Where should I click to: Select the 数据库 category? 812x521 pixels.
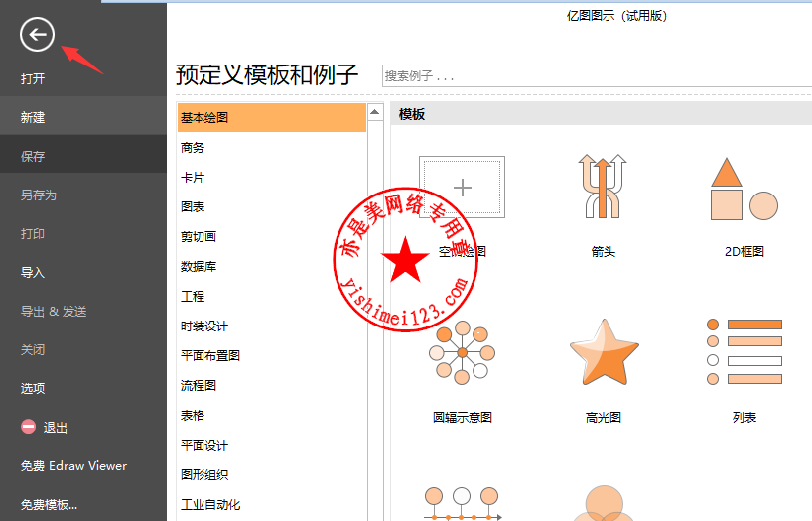pyautogui.click(x=199, y=267)
